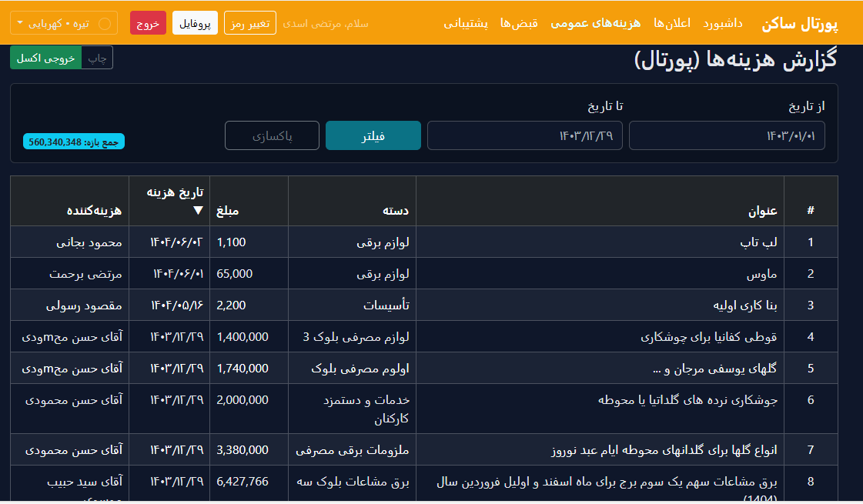Screen dimensions: 863x504
Task: Click the «فیلتر» filter button
Action: pyautogui.click(x=373, y=135)
